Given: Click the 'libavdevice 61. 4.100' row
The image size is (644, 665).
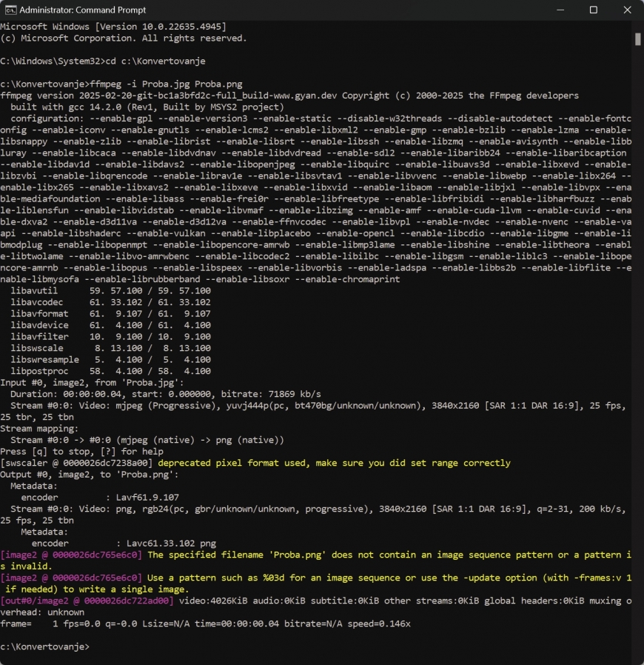Looking at the screenshot, I should click(x=110, y=325).
